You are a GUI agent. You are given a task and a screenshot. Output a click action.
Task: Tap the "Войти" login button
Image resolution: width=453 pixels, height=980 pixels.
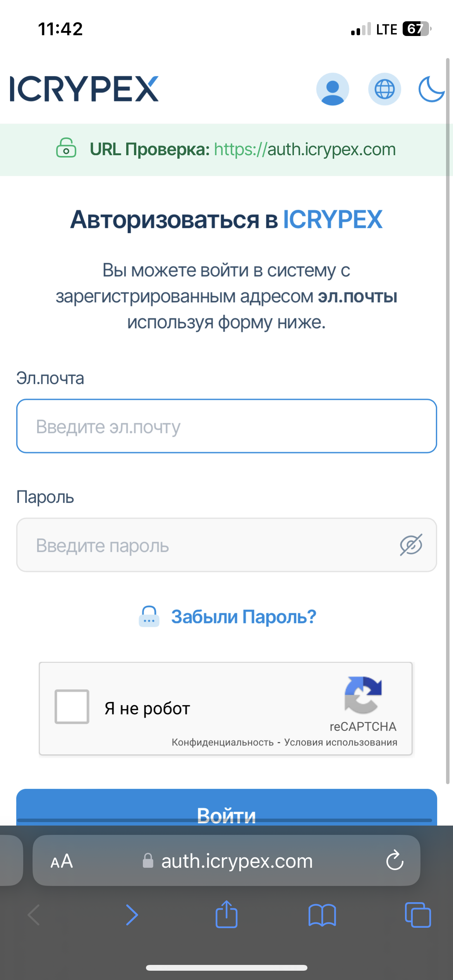pos(226,807)
